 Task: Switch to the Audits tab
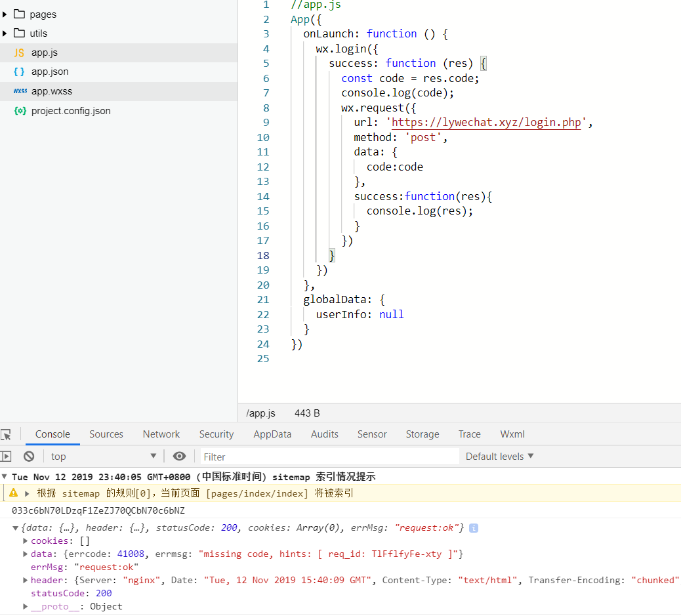tap(325, 434)
